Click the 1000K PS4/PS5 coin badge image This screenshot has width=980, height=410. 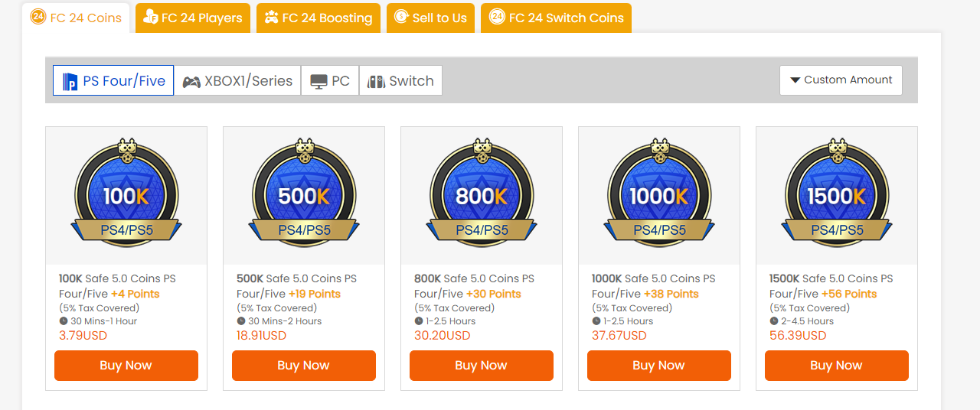pos(659,195)
